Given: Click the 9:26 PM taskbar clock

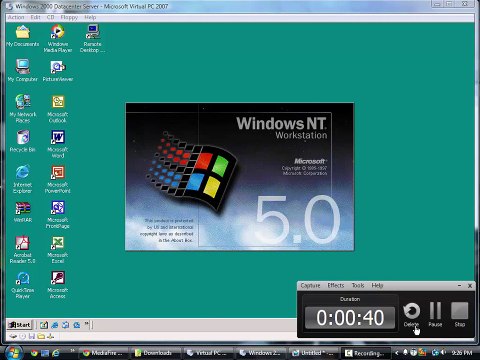Looking at the screenshot, I should [x=462, y=352].
